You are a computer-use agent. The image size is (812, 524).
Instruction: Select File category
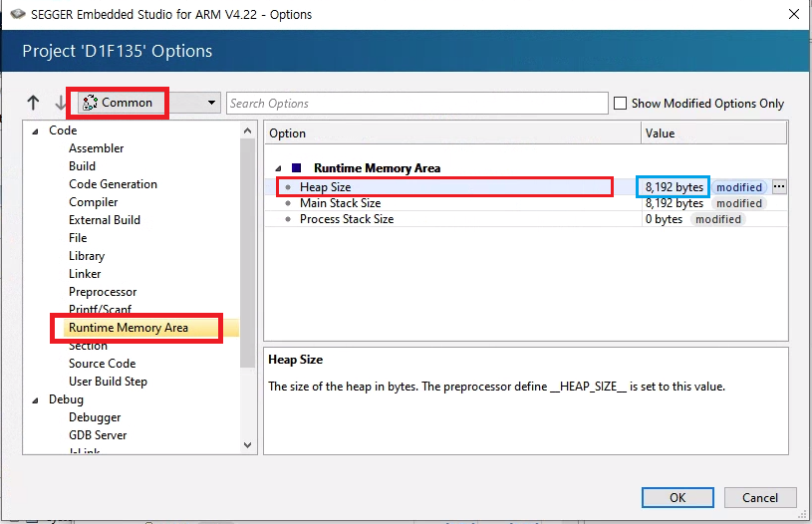pos(78,238)
